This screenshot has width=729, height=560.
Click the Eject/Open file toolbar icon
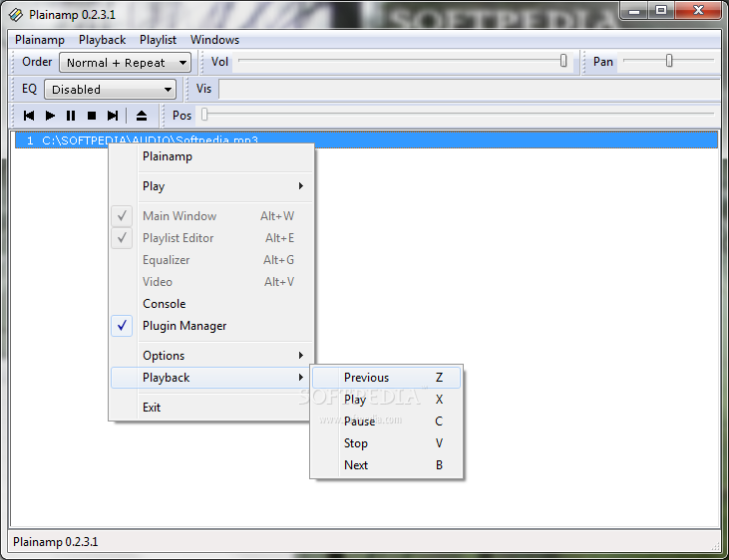click(142, 116)
